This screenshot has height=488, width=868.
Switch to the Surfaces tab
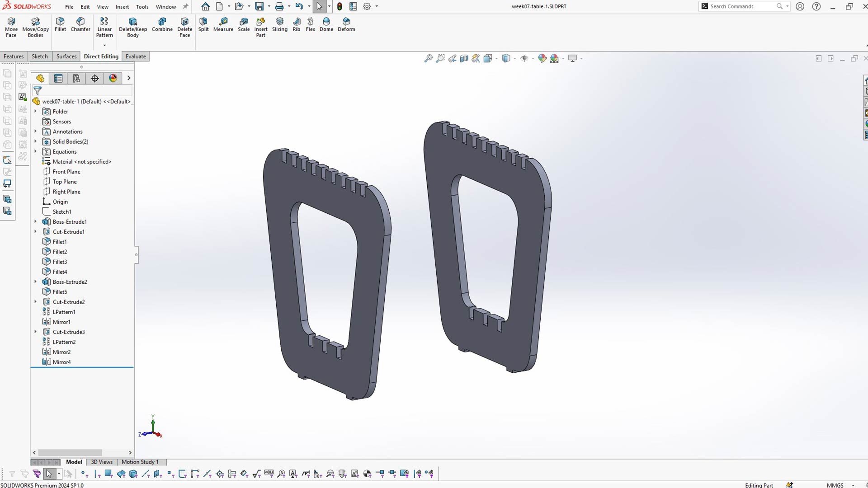click(x=66, y=56)
